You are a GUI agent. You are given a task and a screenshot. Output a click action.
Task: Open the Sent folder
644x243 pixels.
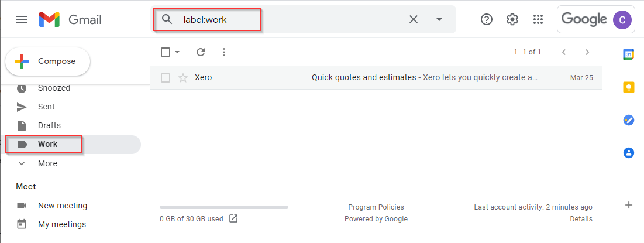[46, 107]
